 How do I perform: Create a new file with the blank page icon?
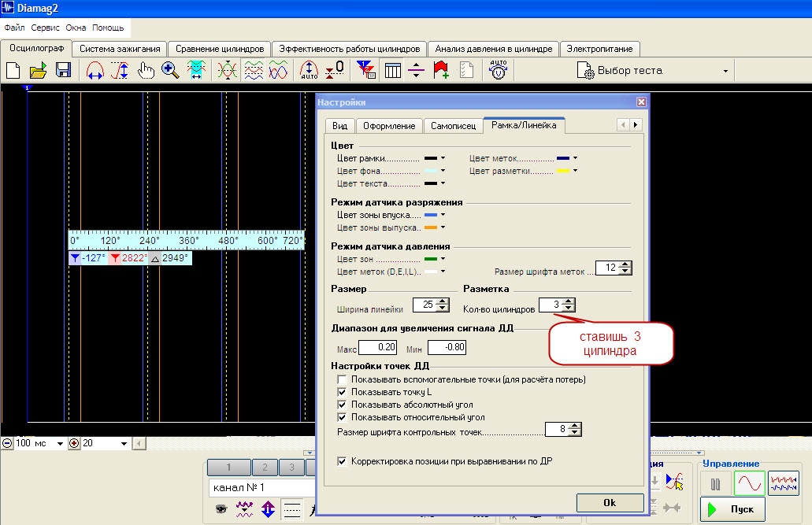click(13, 70)
